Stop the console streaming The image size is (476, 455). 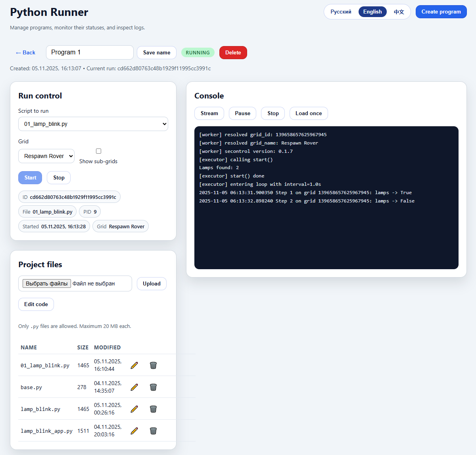273,113
